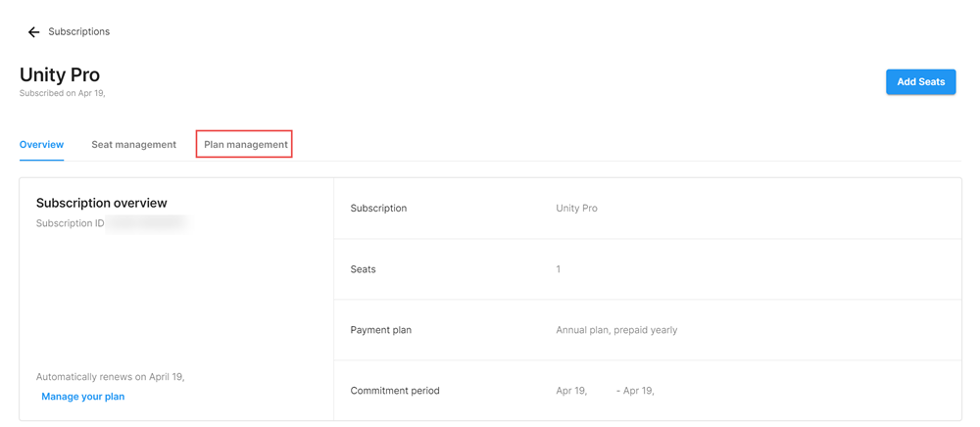This screenshot has height=427, width=980.
Task: Click the Unity Pro page heading
Action: [x=60, y=74]
